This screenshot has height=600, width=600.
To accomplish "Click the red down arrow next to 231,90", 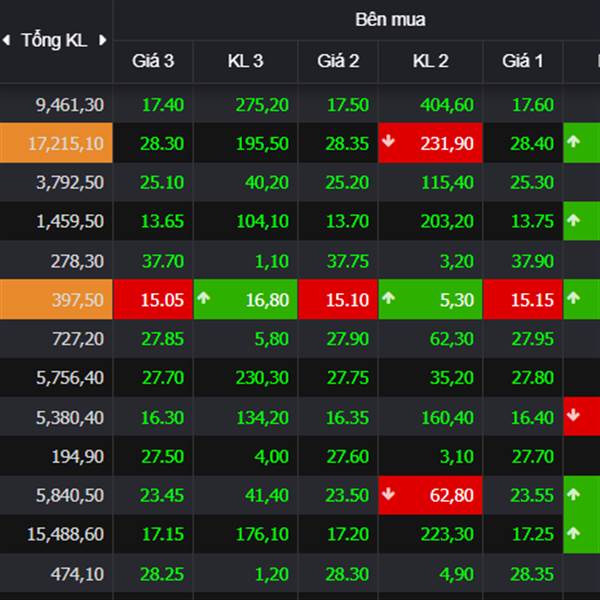I will coord(389,143).
